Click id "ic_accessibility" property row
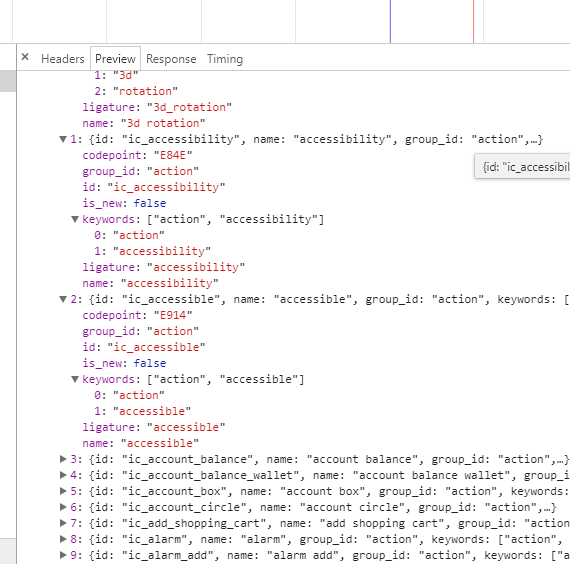570x564 pixels. [x=154, y=187]
